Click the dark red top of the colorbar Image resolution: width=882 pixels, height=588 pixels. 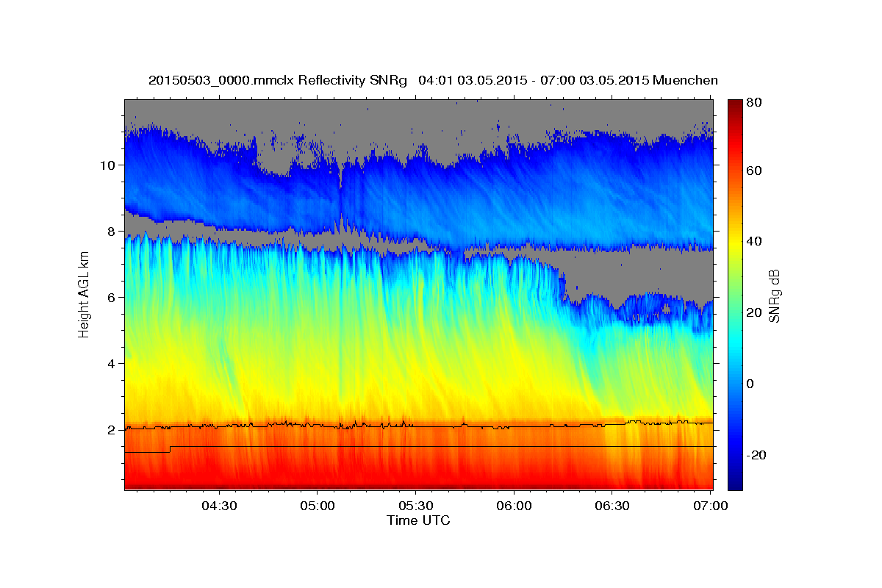734,107
